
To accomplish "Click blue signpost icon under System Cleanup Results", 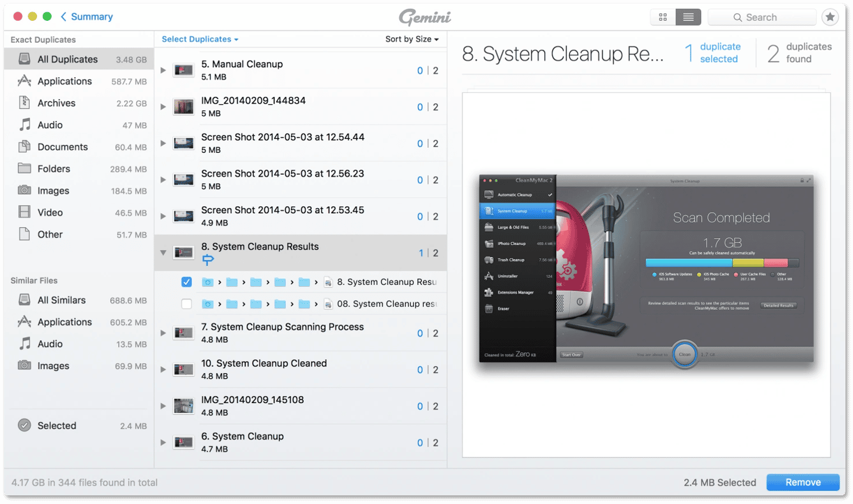I will [x=207, y=261].
